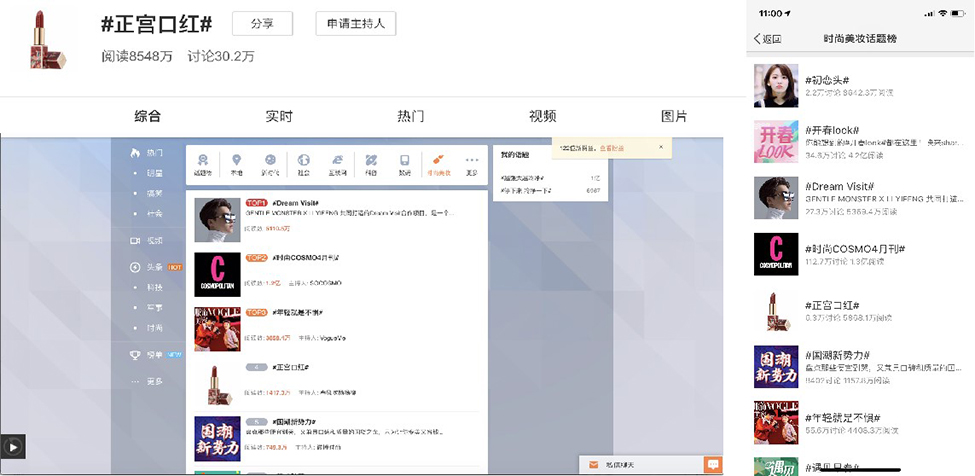Screen dimensions: 975x476
Task: Tap #国潮新势力# topic on phone list
Action: click(837, 355)
